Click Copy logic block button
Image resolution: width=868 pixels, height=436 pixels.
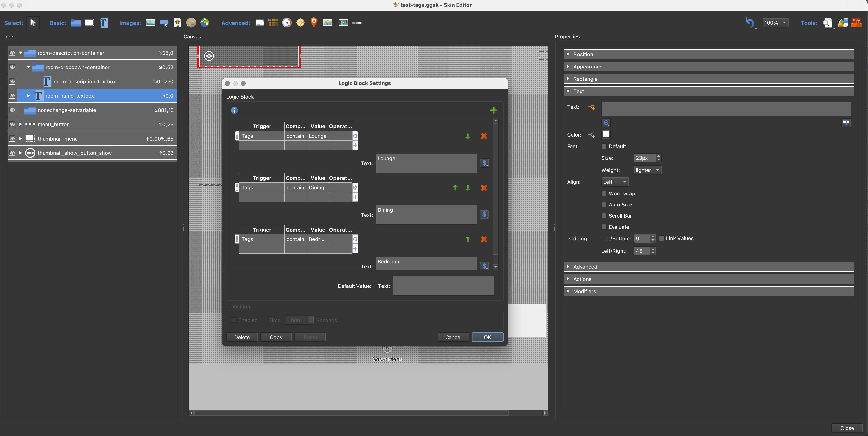(276, 337)
